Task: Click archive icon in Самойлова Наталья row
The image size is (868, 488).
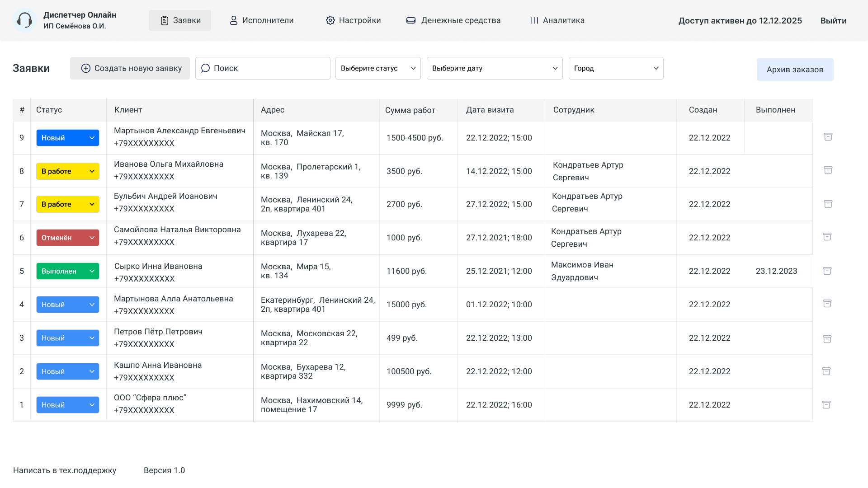Action: [x=827, y=237]
